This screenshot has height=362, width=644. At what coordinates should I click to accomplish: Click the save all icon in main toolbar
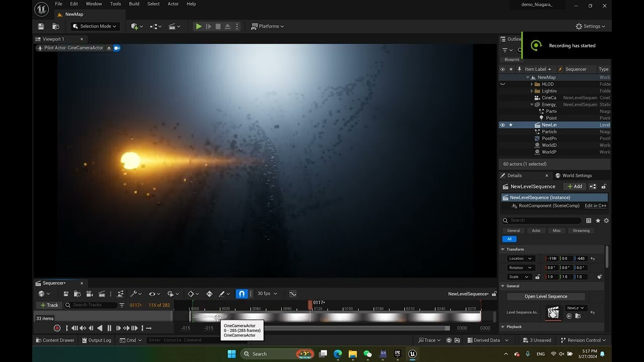[41, 26]
